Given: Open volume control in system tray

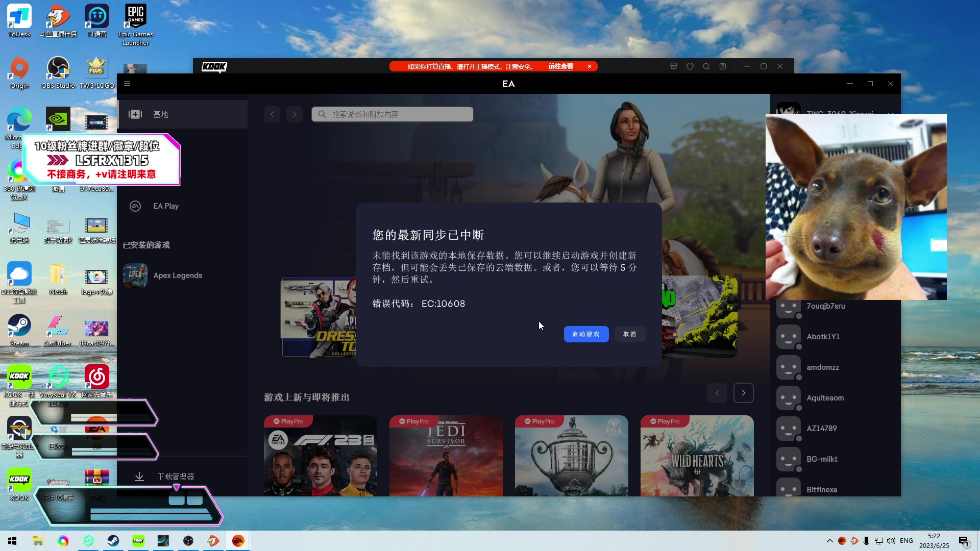Looking at the screenshot, I should click(x=891, y=541).
